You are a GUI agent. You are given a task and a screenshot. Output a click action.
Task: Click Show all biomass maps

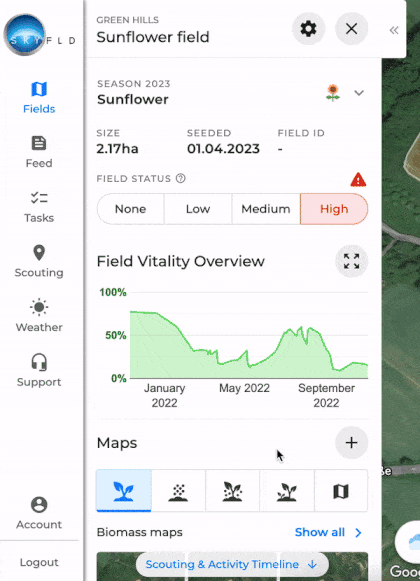click(x=320, y=532)
